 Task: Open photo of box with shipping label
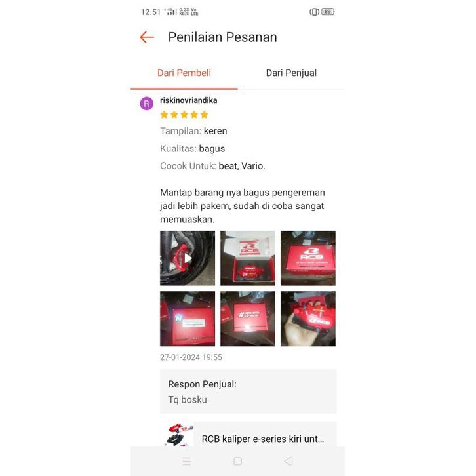click(x=188, y=319)
